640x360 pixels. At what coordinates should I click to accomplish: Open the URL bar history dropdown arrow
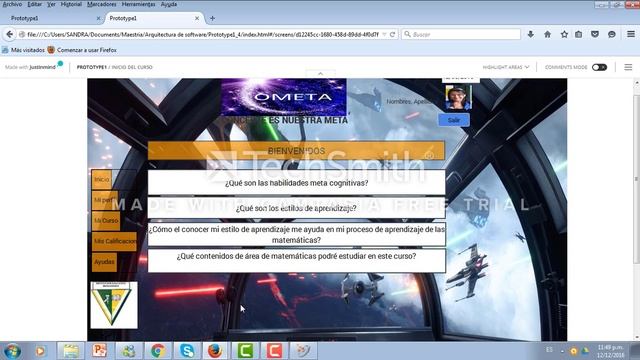[x=384, y=35]
